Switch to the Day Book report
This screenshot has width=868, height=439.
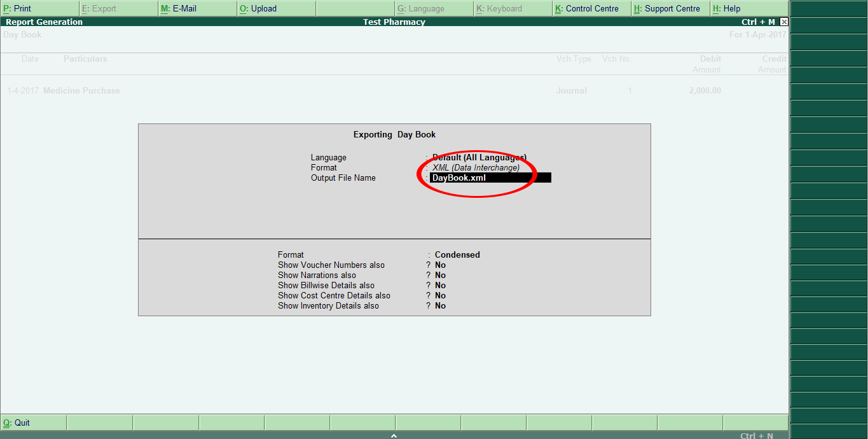click(x=22, y=35)
